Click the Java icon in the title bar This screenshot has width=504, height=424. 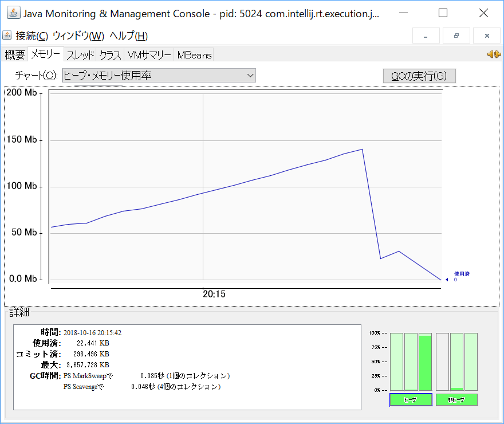coord(13,13)
